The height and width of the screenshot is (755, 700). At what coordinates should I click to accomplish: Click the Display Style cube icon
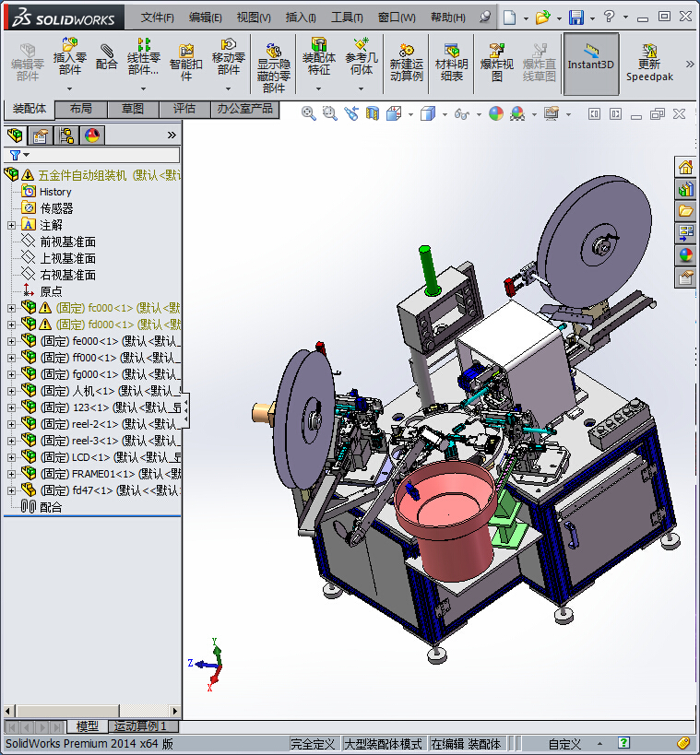coord(428,113)
